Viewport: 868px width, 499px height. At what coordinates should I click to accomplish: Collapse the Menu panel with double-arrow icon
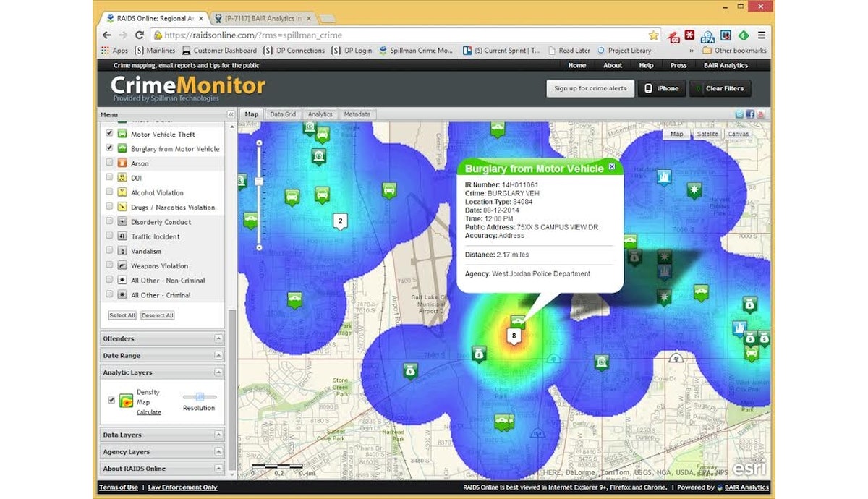[x=231, y=114]
